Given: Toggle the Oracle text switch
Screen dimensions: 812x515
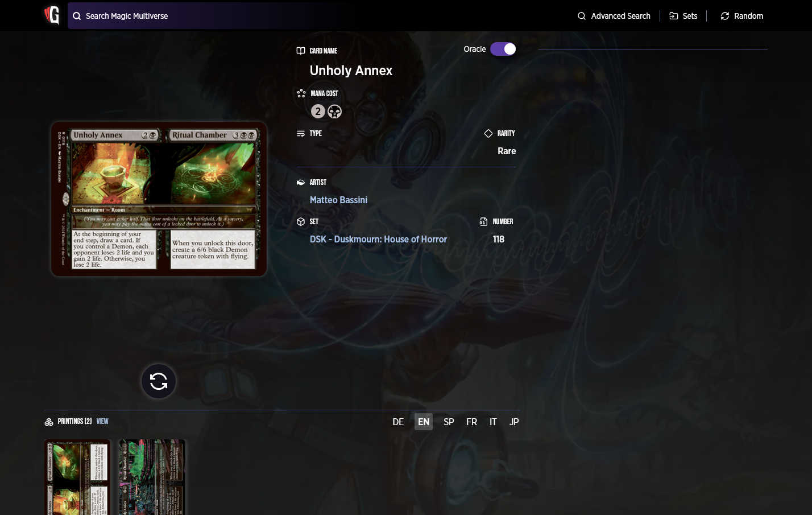Looking at the screenshot, I should tap(503, 49).
